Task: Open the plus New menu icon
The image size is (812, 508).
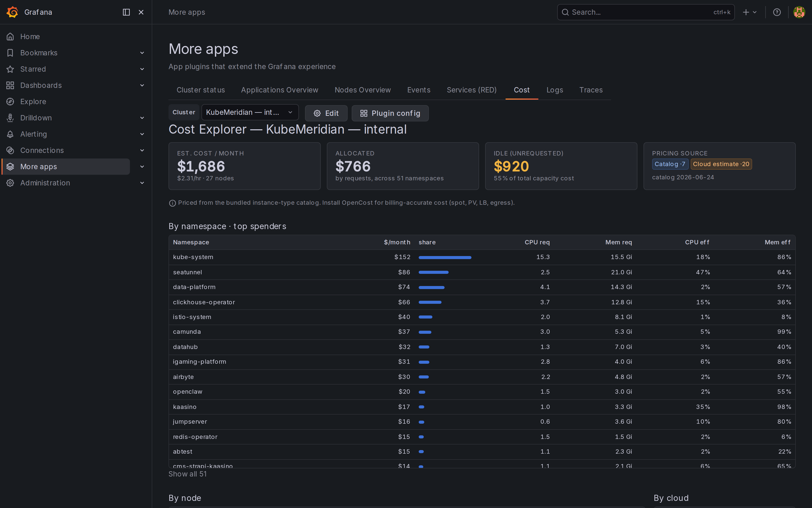Action: [x=746, y=12]
